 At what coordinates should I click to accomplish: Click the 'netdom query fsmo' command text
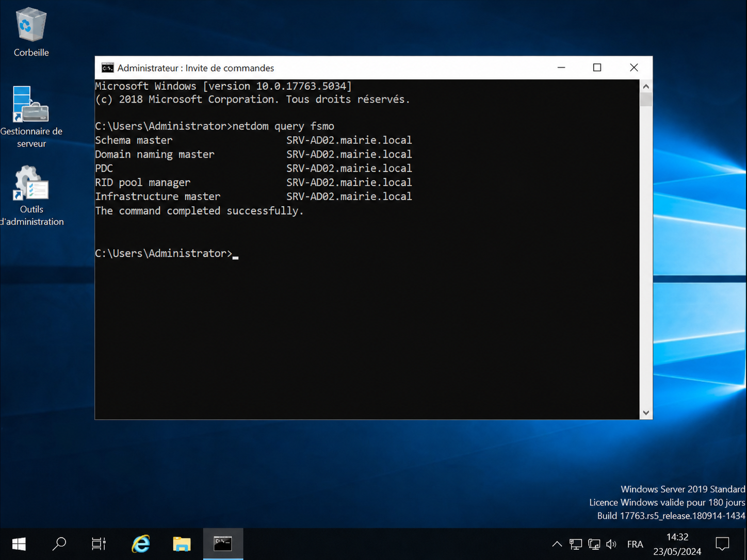283,126
